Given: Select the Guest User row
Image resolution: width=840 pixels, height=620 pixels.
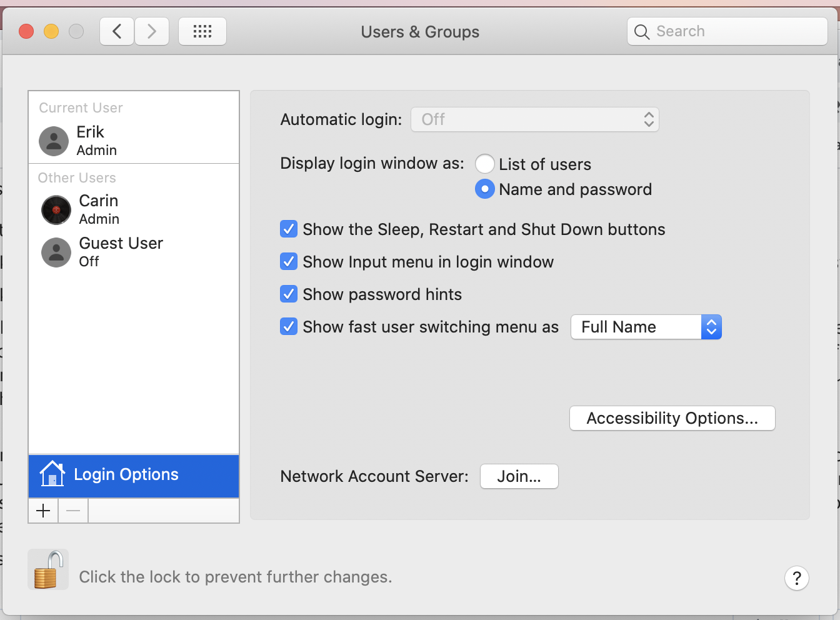Looking at the screenshot, I should 134,252.
